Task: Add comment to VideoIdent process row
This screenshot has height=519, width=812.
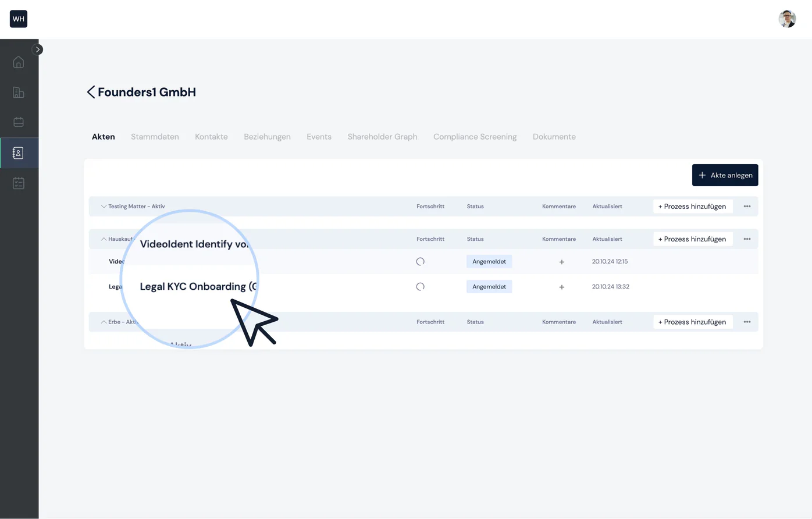Action: pos(561,262)
